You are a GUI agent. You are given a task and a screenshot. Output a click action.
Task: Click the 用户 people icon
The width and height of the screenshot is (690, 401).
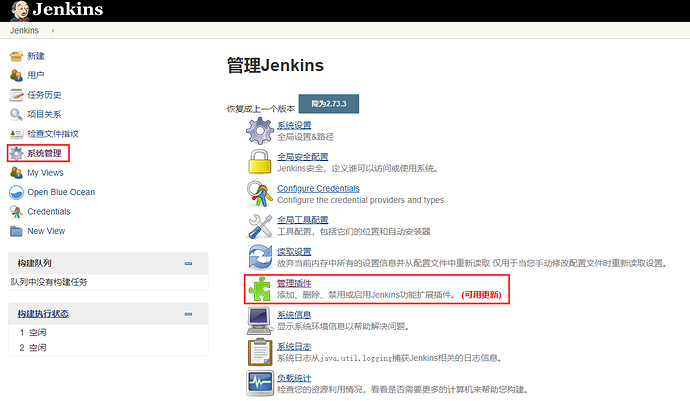click(x=16, y=75)
